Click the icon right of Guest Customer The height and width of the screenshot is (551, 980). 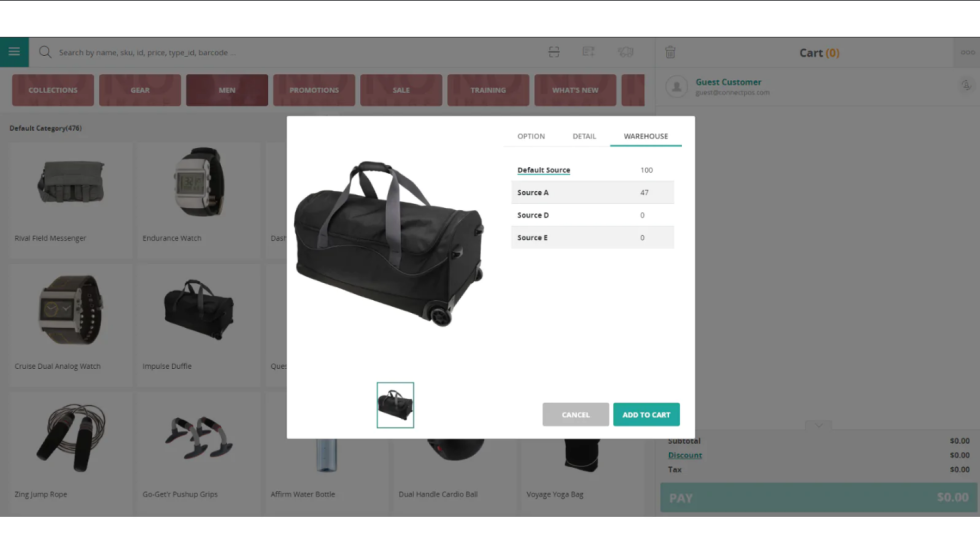pos(965,86)
